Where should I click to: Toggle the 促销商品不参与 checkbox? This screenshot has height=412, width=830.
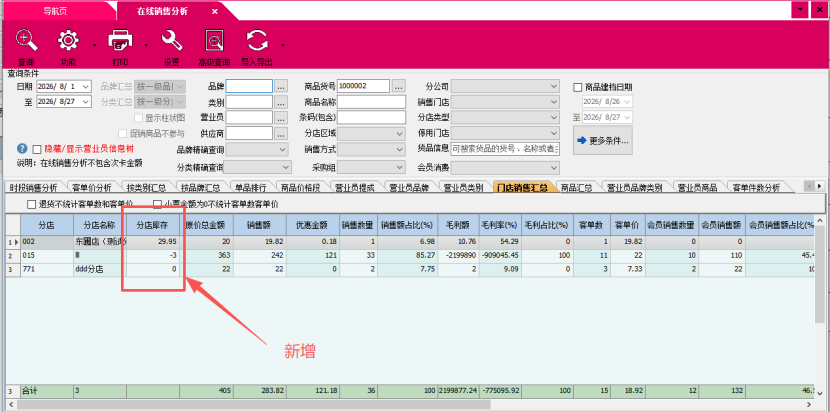click(123, 133)
